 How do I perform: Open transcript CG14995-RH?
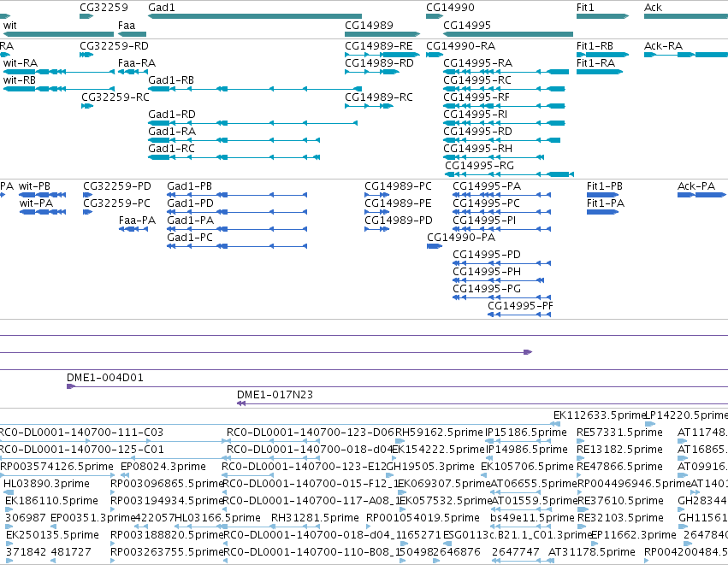[x=477, y=149]
